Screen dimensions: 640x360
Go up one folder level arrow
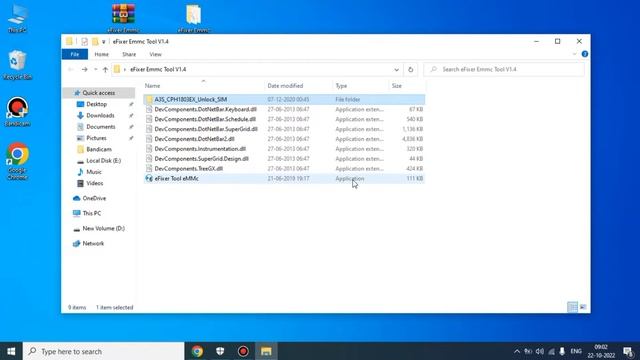pos(105,69)
